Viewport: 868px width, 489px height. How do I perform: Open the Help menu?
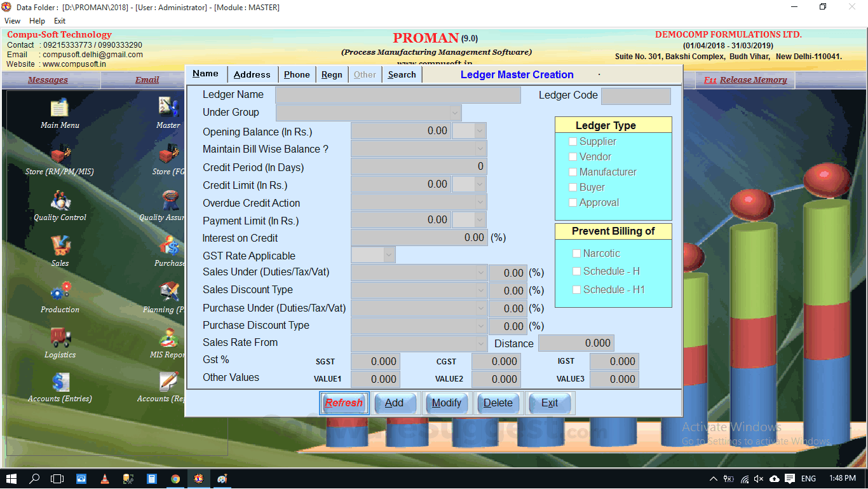tap(37, 20)
